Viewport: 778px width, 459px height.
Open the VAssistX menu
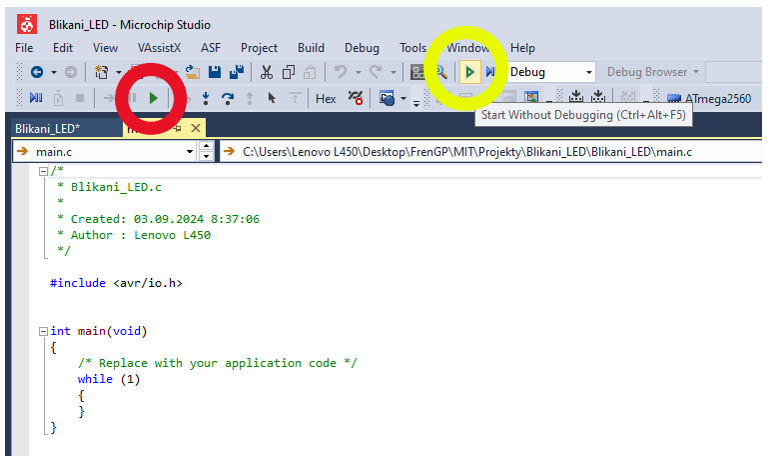tap(159, 48)
